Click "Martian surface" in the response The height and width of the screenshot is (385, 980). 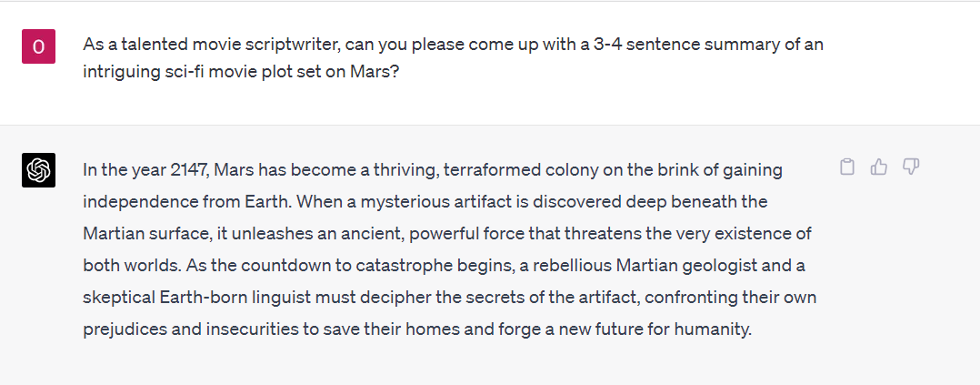click(145, 234)
